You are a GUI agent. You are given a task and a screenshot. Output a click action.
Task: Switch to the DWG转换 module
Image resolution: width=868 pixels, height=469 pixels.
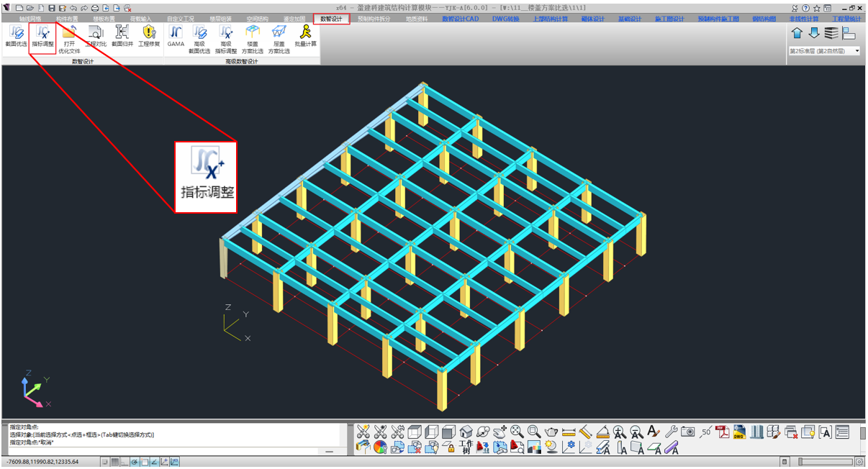pyautogui.click(x=506, y=19)
